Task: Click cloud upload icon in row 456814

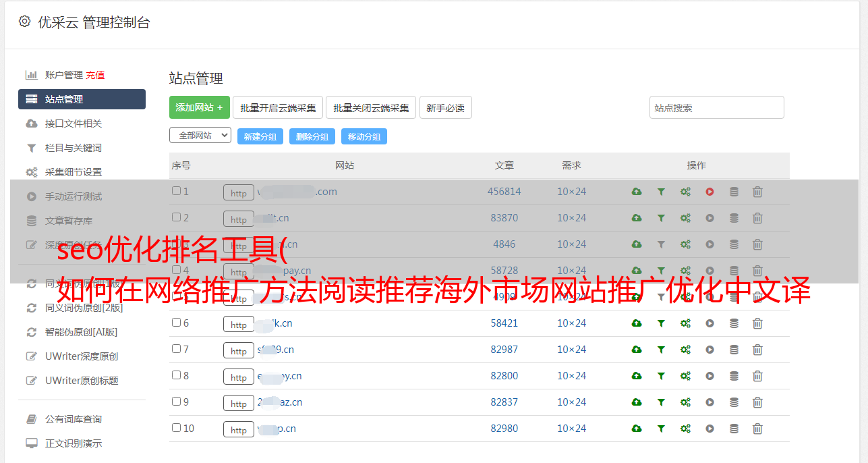Action: (636, 192)
